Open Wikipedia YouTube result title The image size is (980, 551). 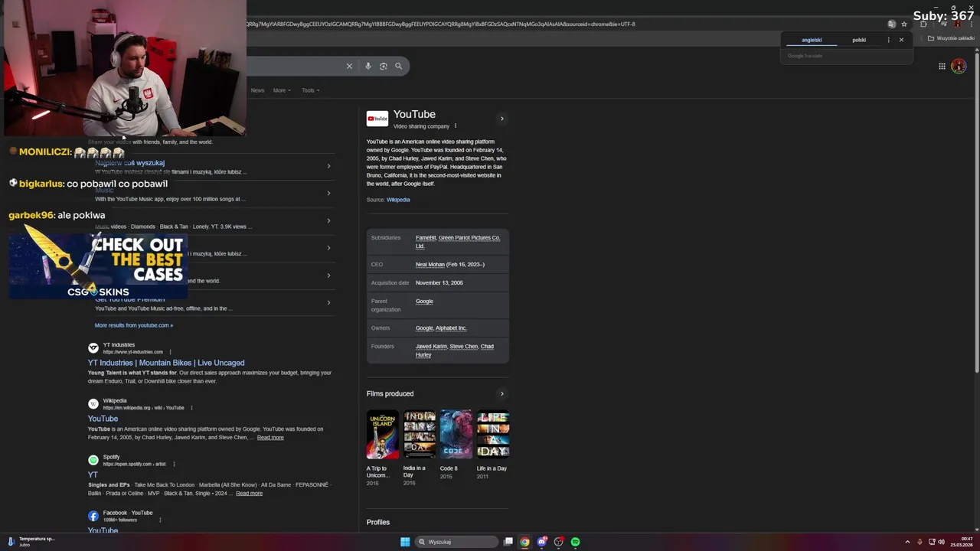103,419
